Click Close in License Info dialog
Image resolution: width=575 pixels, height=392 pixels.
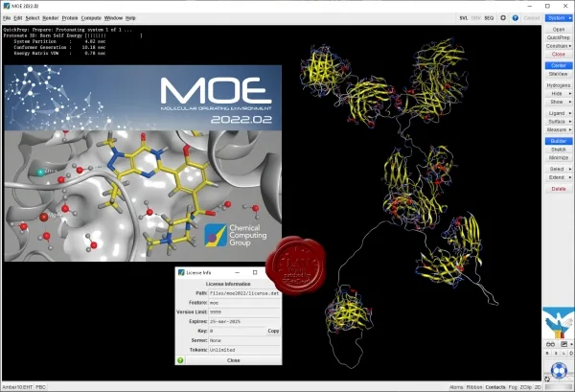[233, 360]
